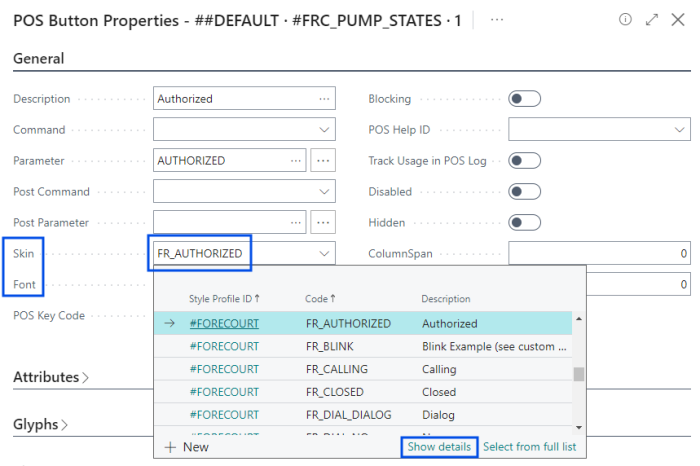700x466 pixels.
Task: Turn on the Hidden switch
Action: [x=525, y=222]
